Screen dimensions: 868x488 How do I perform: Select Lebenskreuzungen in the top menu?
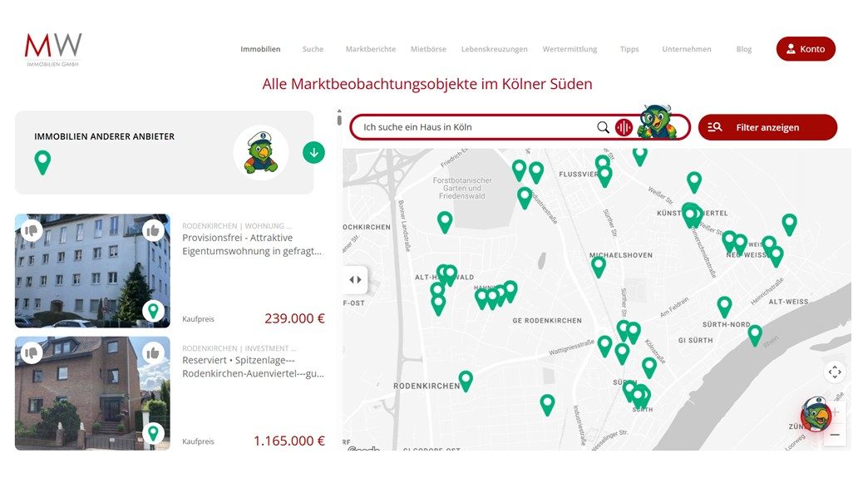click(x=495, y=49)
